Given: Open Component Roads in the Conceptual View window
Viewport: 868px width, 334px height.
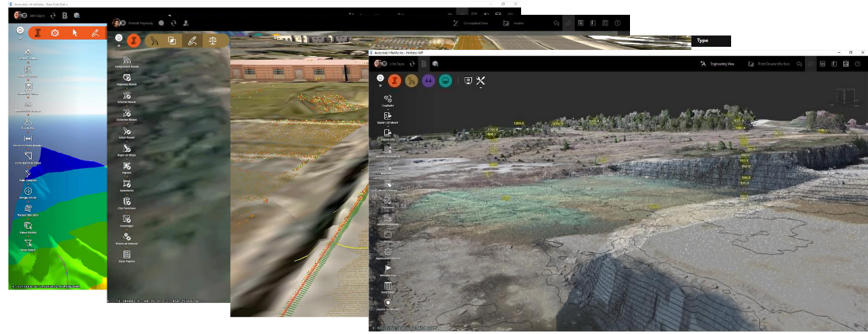Looking at the screenshot, I should point(126,62).
